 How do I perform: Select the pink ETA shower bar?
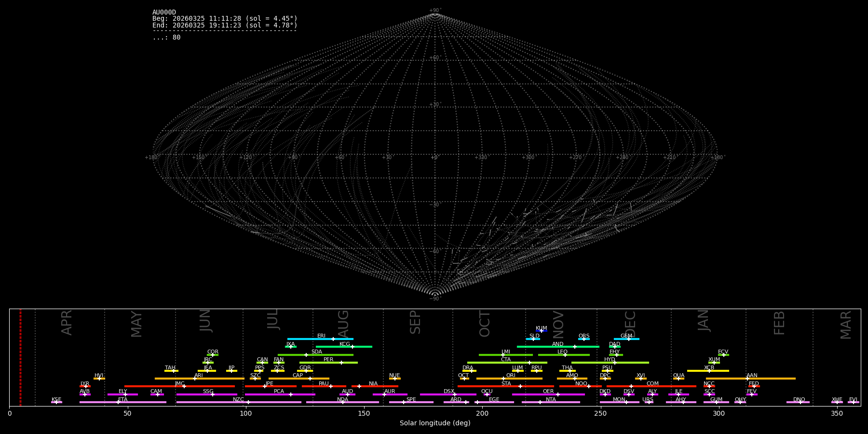coord(123,402)
